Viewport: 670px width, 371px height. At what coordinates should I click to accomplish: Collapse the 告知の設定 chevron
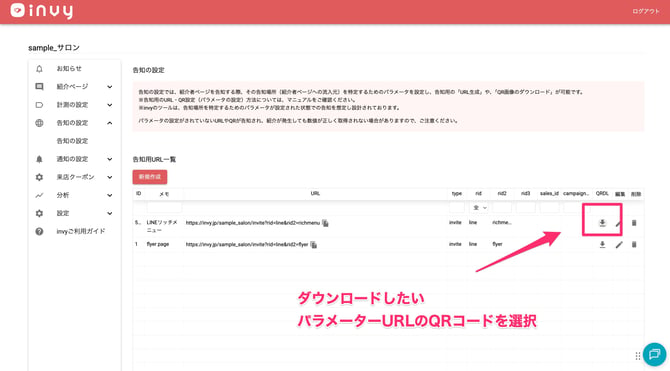pos(110,123)
